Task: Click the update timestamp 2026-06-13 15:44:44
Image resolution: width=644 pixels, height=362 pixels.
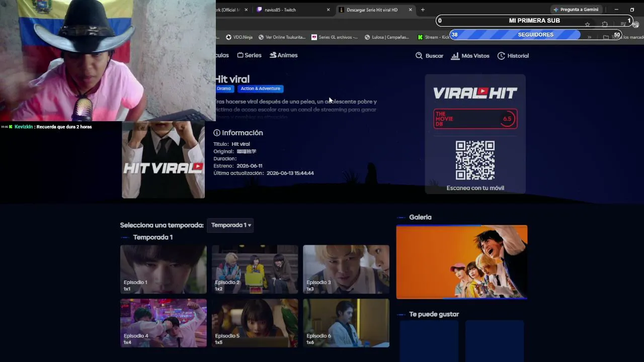Action: point(290,173)
